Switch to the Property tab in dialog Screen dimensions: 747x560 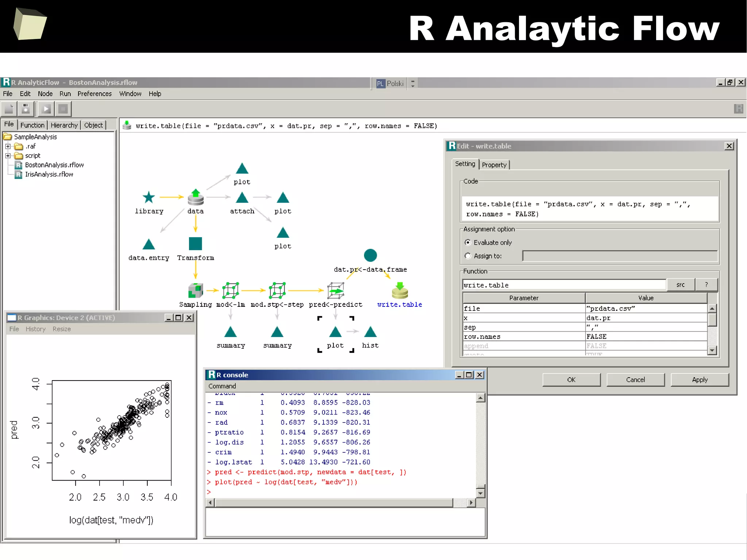(494, 165)
